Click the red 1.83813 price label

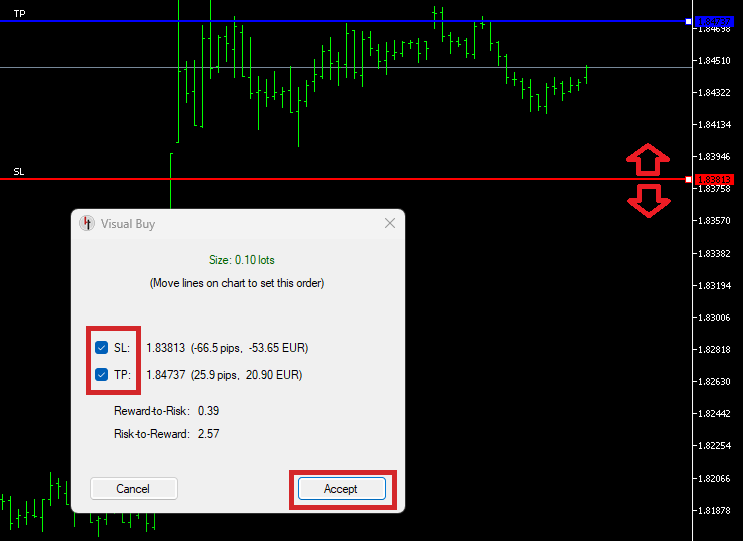[714, 180]
